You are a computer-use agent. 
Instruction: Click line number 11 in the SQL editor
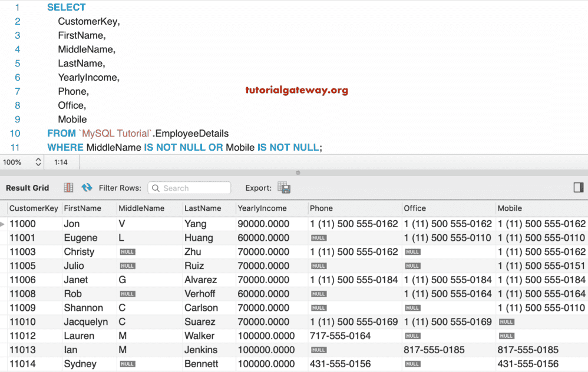coord(15,147)
